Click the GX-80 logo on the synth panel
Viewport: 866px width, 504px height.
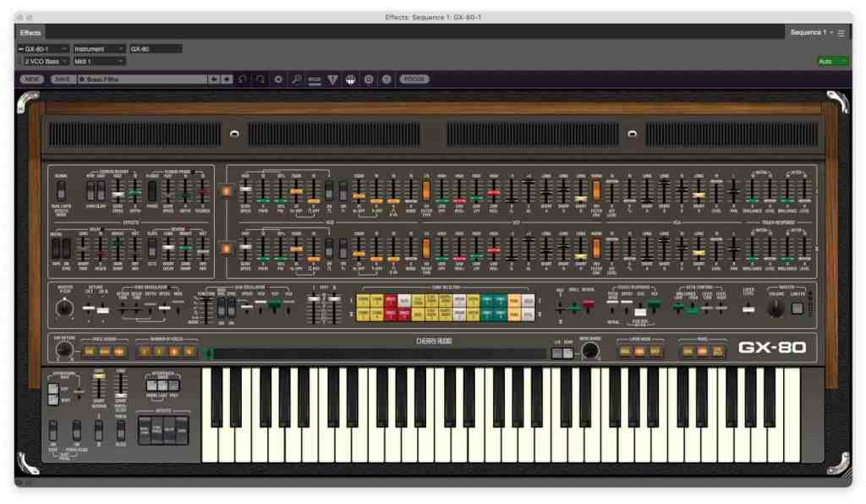(x=772, y=348)
